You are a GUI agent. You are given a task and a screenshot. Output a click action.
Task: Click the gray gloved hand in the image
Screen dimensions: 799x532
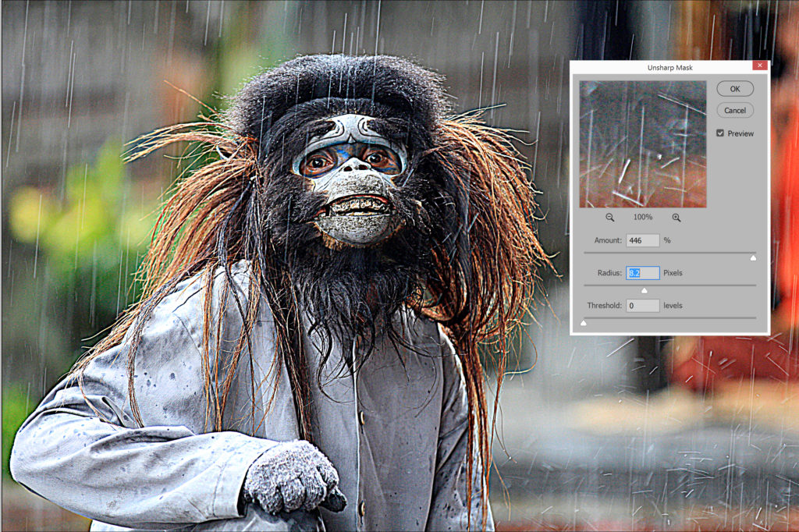click(x=290, y=477)
